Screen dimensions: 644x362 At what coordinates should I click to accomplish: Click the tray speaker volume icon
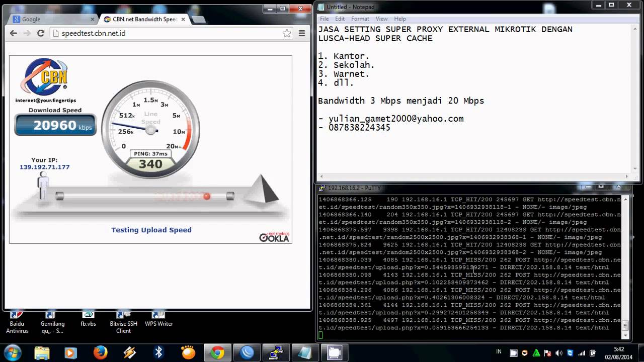[x=558, y=353]
